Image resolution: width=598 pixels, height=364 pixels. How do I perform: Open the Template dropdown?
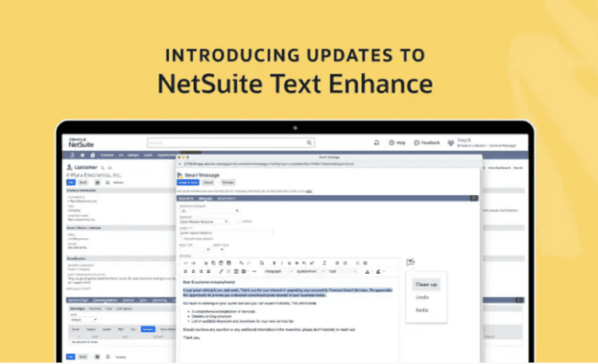pyautogui.click(x=204, y=222)
